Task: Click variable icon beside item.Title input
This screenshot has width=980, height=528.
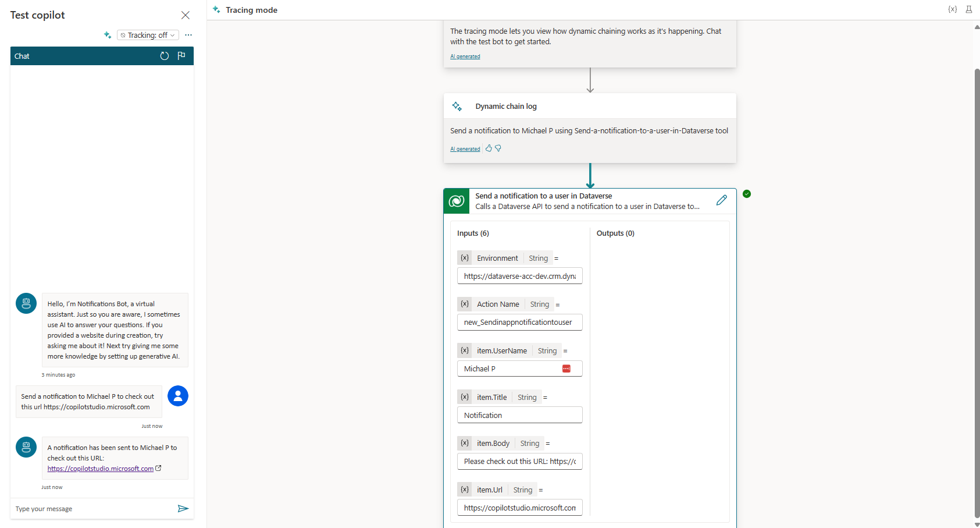Action: click(x=465, y=397)
